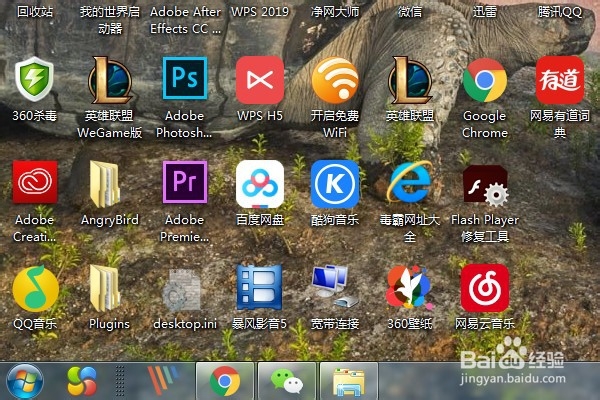600x400 pixels.
Task: Open File Explorer from the taskbar
Action: point(349,381)
